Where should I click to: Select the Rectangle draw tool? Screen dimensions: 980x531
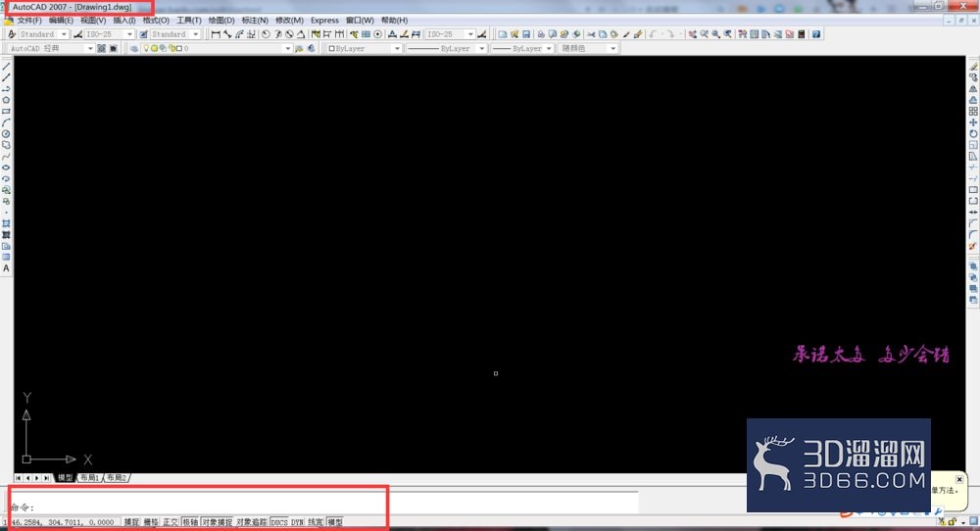[x=6, y=112]
